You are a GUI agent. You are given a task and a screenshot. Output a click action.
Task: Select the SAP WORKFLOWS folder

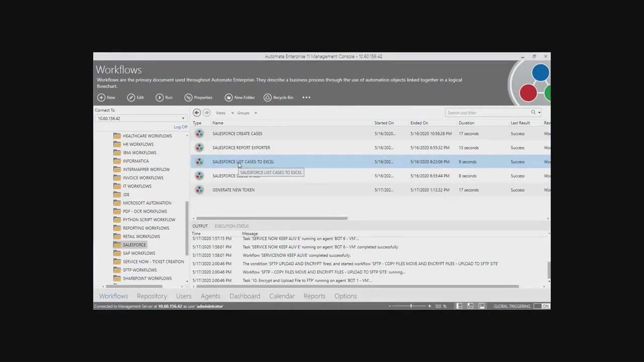[x=139, y=253]
